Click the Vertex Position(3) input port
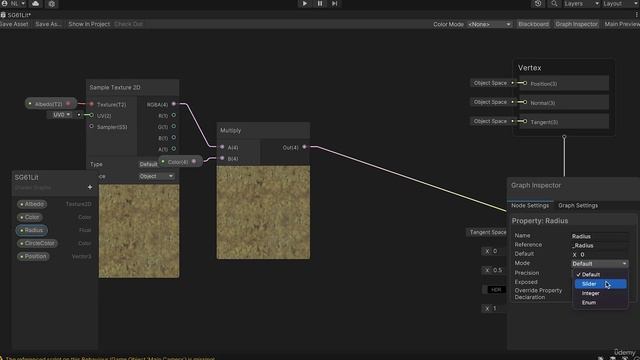 [525, 83]
